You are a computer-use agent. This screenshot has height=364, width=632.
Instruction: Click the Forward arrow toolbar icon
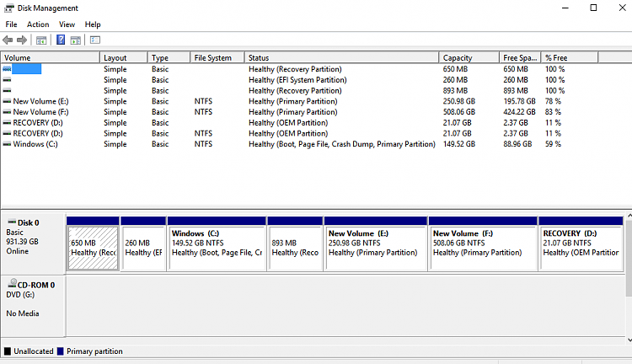click(22, 40)
